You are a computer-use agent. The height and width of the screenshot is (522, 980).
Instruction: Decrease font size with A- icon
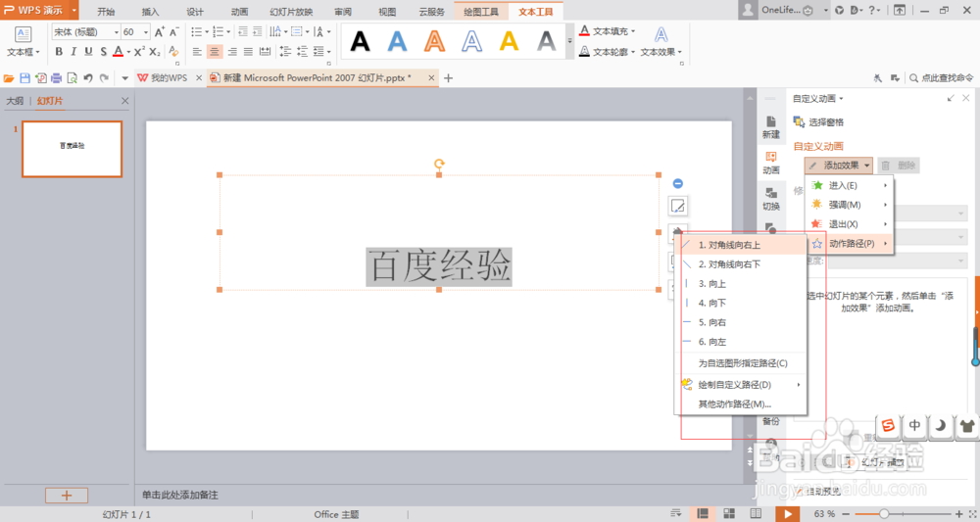point(174,32)
